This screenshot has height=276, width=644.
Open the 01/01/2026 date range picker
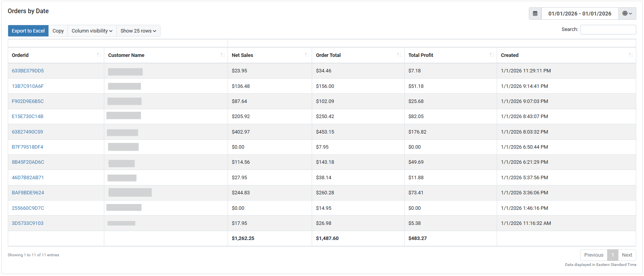tap(579, 14)
